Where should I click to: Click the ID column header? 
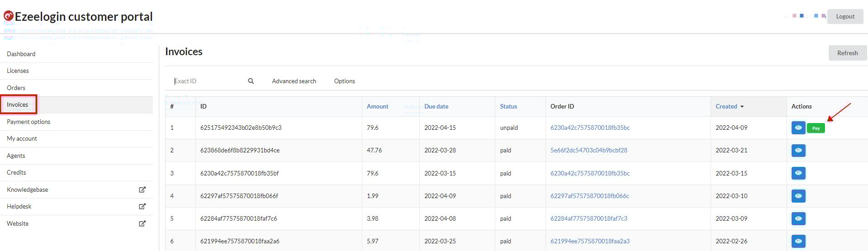tap(204, 107)
